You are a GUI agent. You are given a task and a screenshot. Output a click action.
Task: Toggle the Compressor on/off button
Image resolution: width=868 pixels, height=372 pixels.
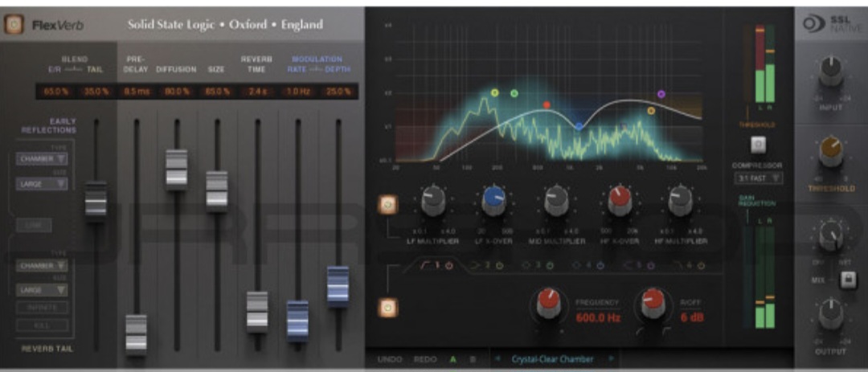[x=758, y=145]
